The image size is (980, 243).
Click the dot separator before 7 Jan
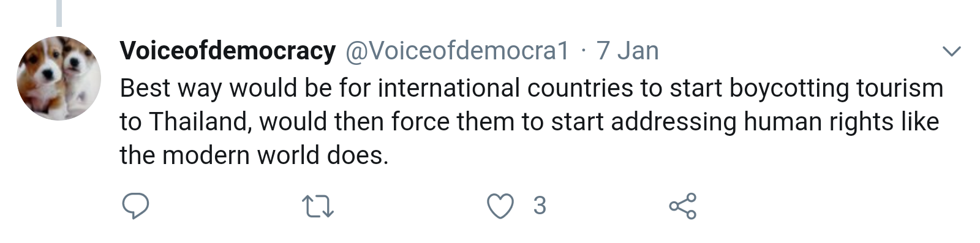point(583,51)
